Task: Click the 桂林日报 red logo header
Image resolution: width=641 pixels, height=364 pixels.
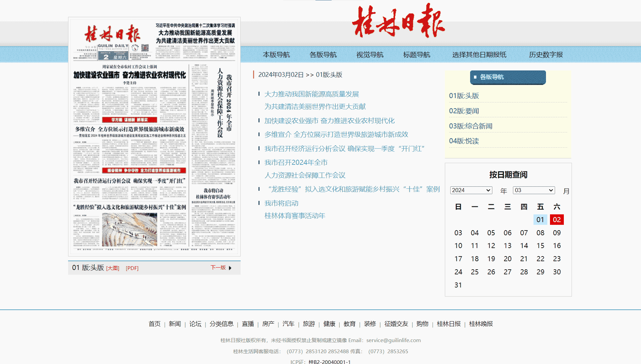Action: tap(399, 20)
